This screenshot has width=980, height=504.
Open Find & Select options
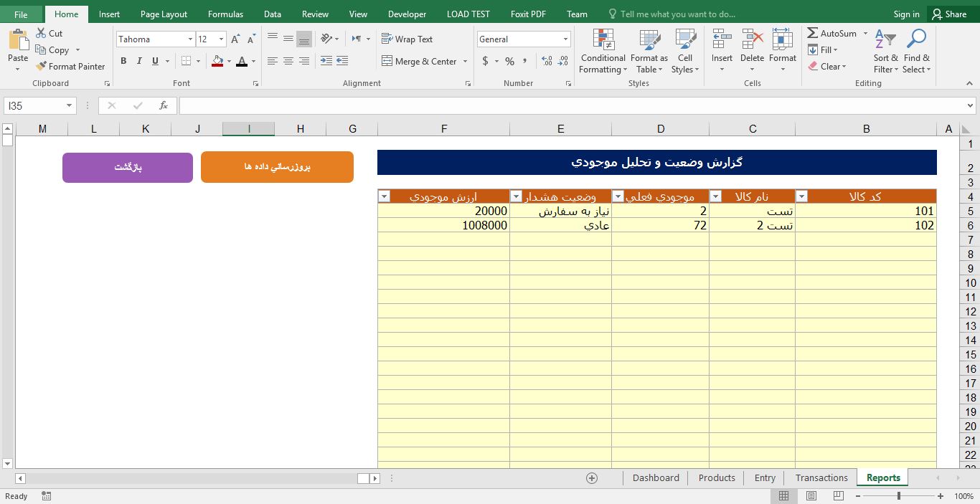916,50
